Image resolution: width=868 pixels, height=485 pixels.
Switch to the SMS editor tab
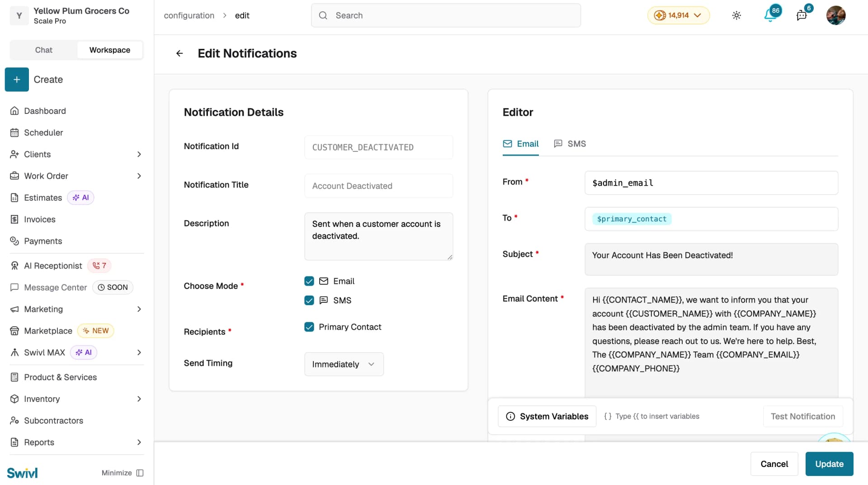coord(570,144)
